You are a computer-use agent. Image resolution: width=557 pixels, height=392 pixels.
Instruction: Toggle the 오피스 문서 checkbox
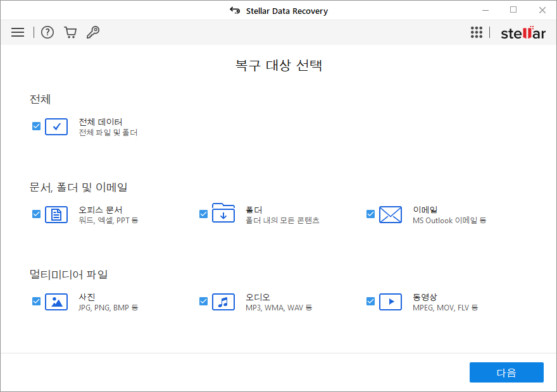click(x=36, y=214)
